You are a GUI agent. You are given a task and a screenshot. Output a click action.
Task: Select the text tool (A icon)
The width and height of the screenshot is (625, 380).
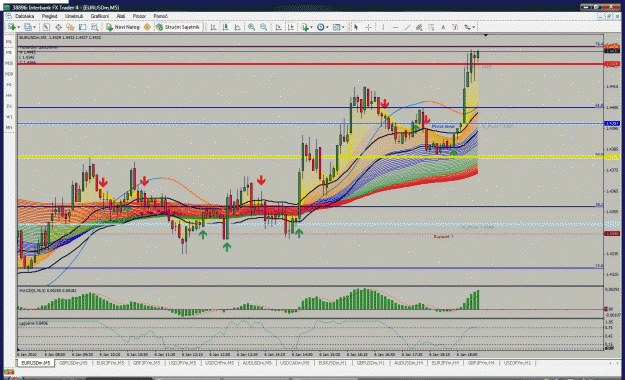(443, 27)
